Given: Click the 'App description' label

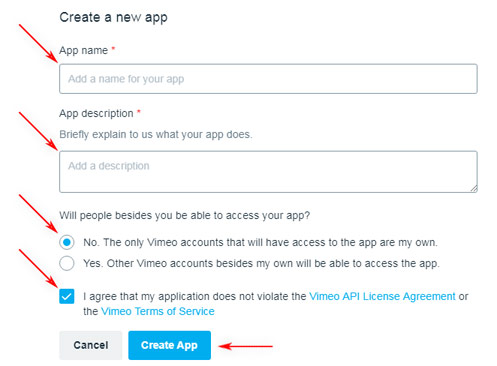Looking at the screenshot, I should [x=96, y=113].
